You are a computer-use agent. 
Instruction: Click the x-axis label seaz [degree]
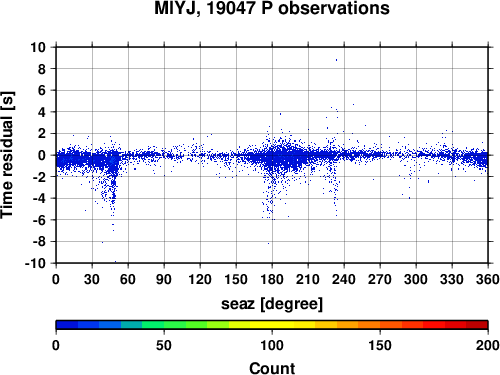click(272, 304)
